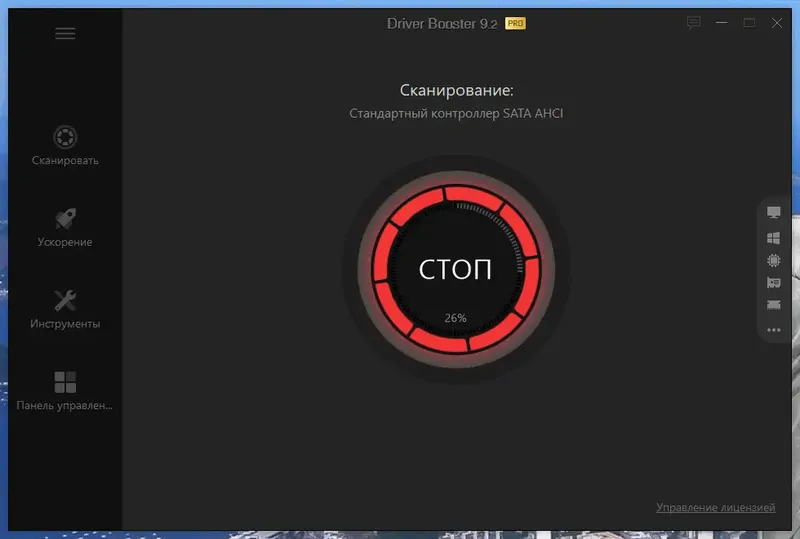Open the Управление лицензией link

pyautogui.click(x=715, y=507)
